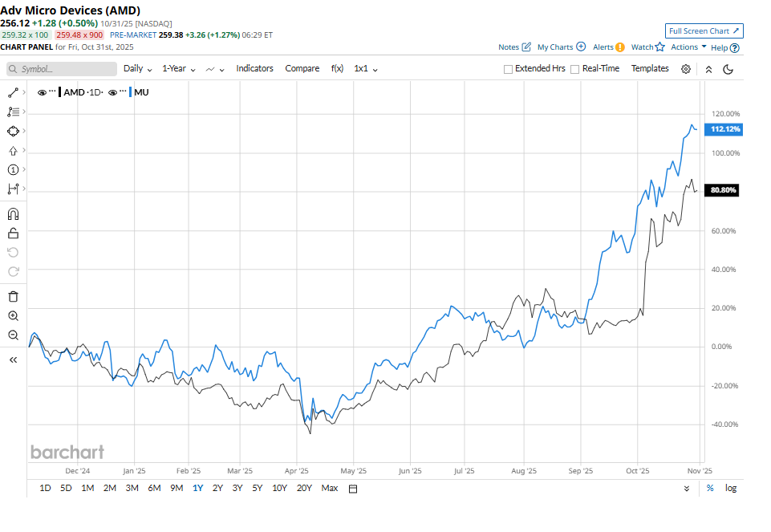Zoom in on the chart

point(13,316)
